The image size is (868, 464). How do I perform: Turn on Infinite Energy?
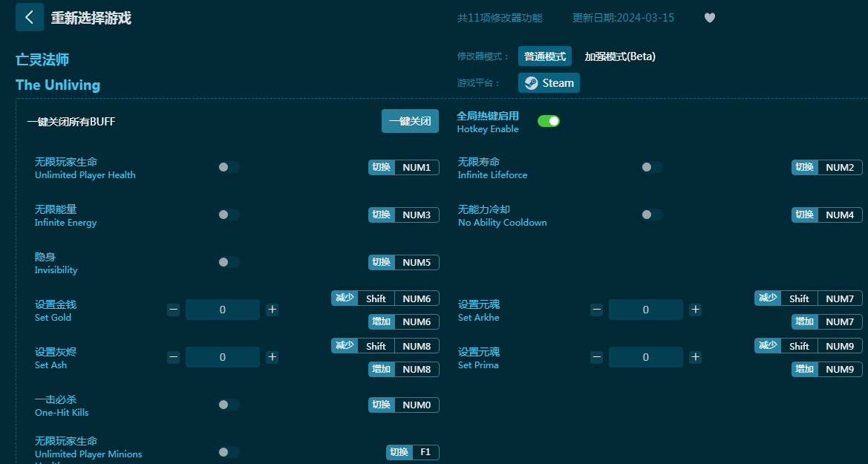point(229,215)
